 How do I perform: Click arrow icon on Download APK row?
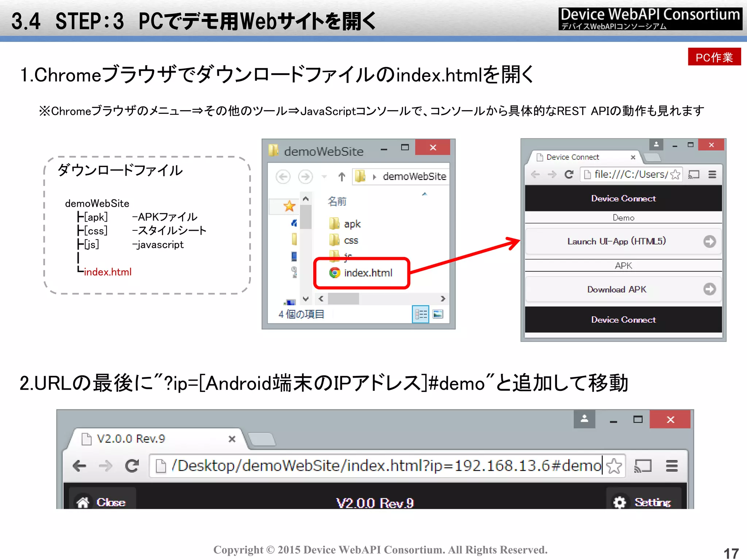pos(710,289)
